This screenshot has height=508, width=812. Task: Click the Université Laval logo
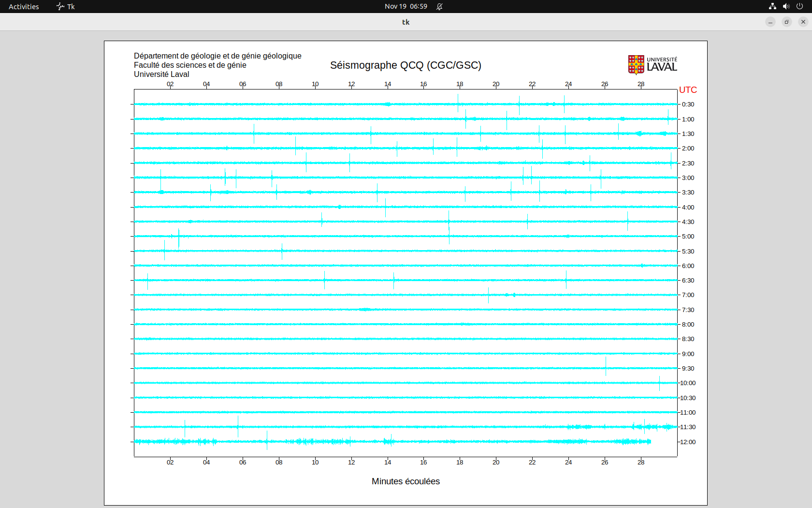click(652, 64)
